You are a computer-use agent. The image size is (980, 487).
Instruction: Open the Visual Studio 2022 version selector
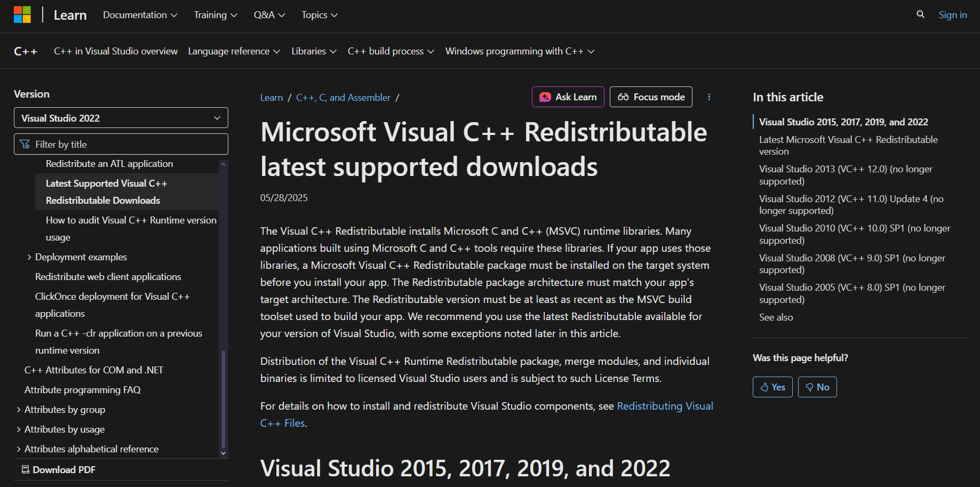(x=121, y=118)
